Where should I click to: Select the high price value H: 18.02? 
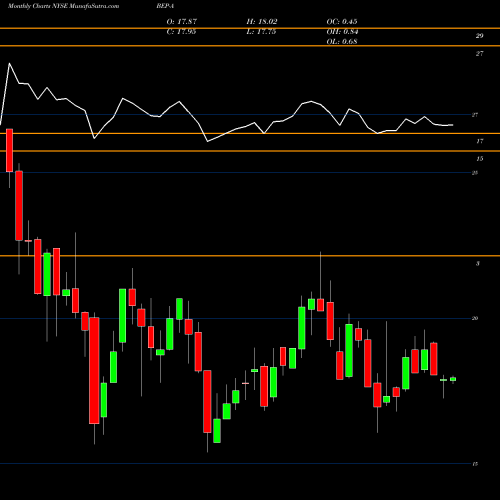[262, 22]
